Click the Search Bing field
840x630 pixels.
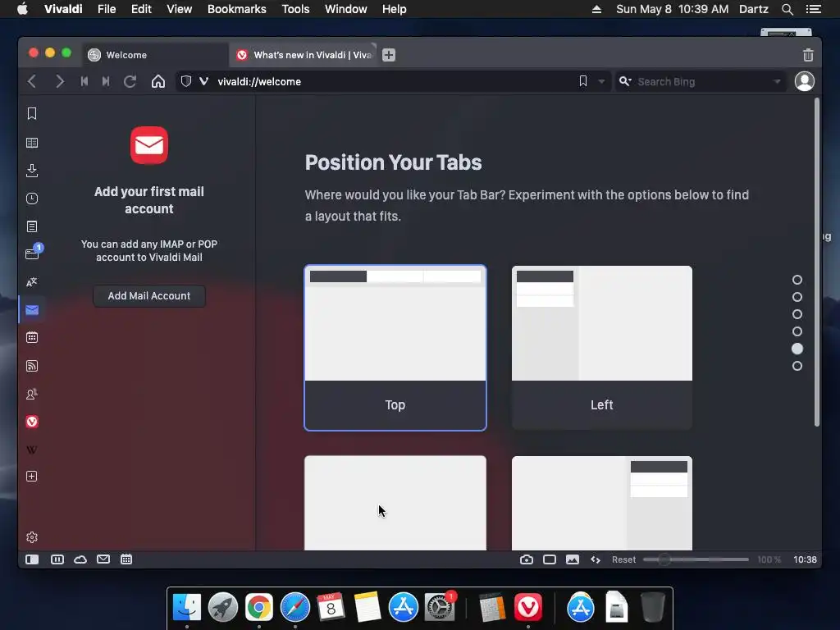pyautogui.click(x=702, y=81)
